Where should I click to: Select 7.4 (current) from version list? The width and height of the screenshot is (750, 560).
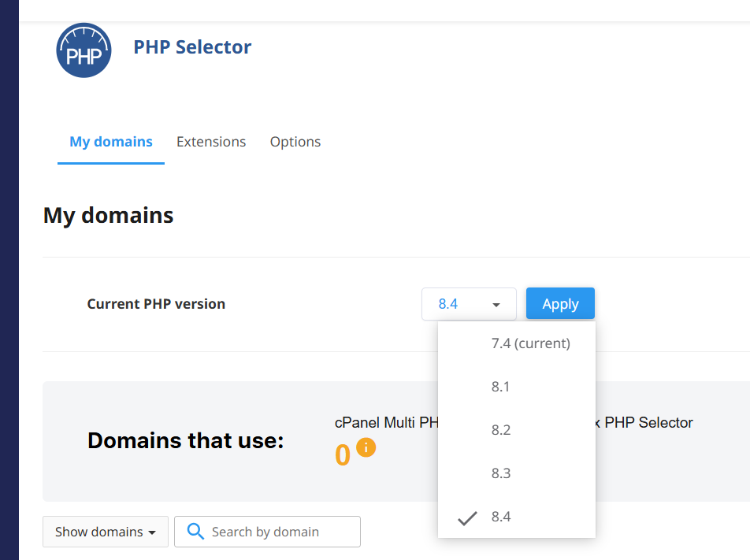click(x=530, y=343)
